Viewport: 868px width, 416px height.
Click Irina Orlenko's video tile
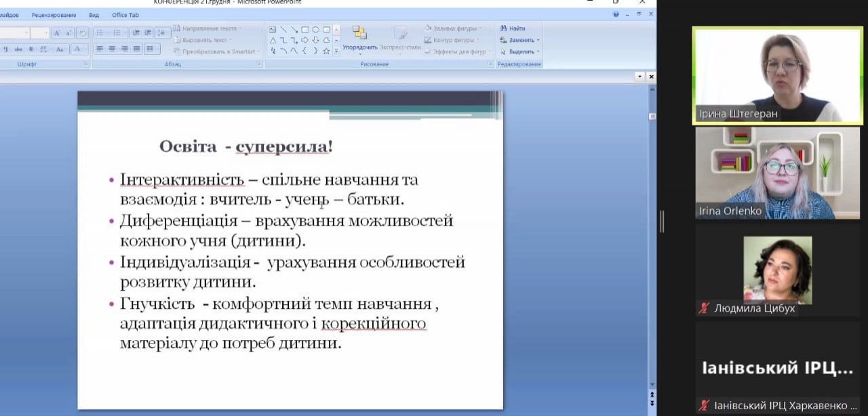click(777, 173)
